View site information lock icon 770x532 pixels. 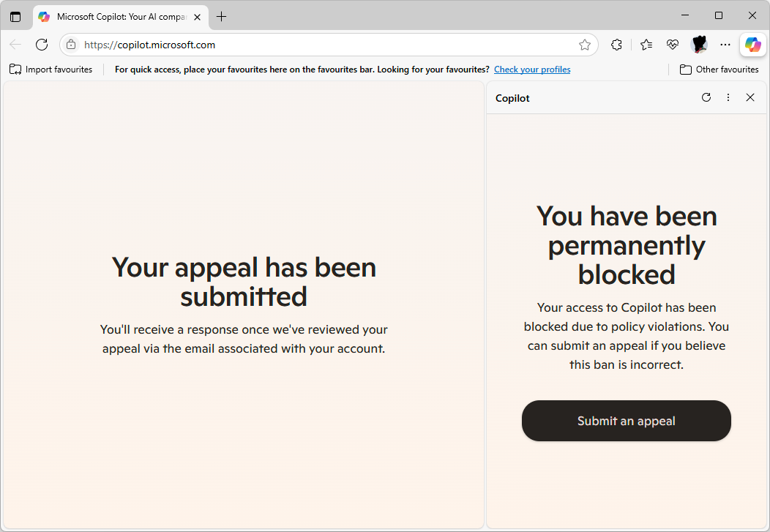point(71,45)
